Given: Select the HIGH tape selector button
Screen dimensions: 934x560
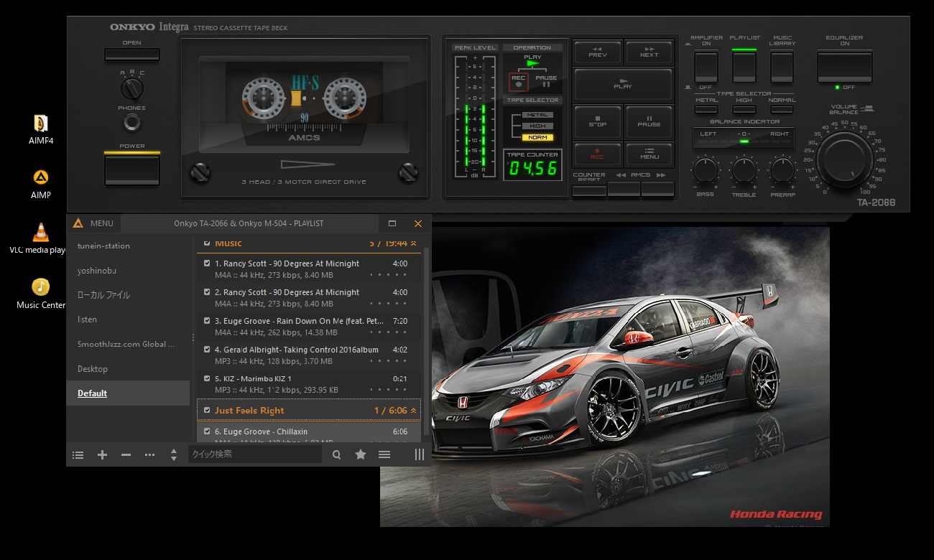Looking at the screenshot, I should click(744, 109).
